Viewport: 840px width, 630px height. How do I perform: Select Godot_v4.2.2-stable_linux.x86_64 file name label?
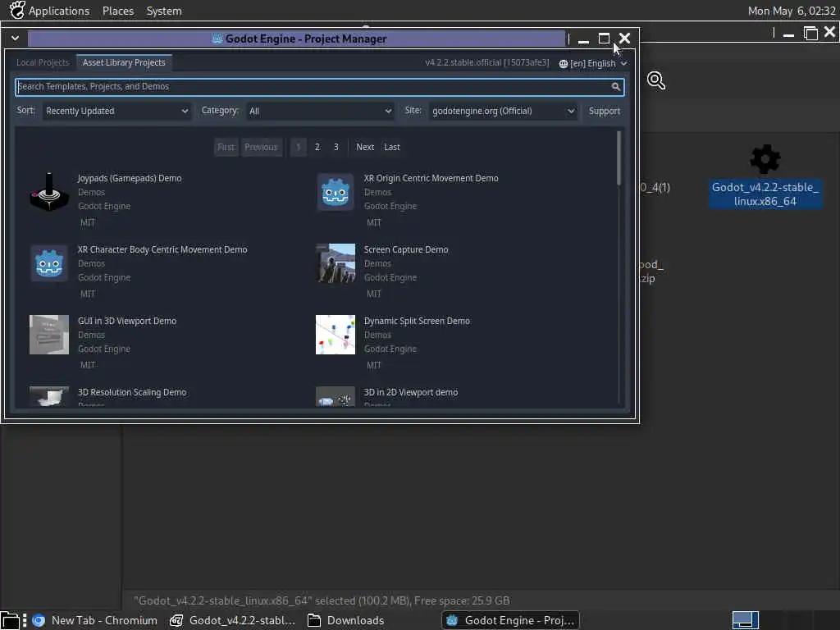(765, 194)
